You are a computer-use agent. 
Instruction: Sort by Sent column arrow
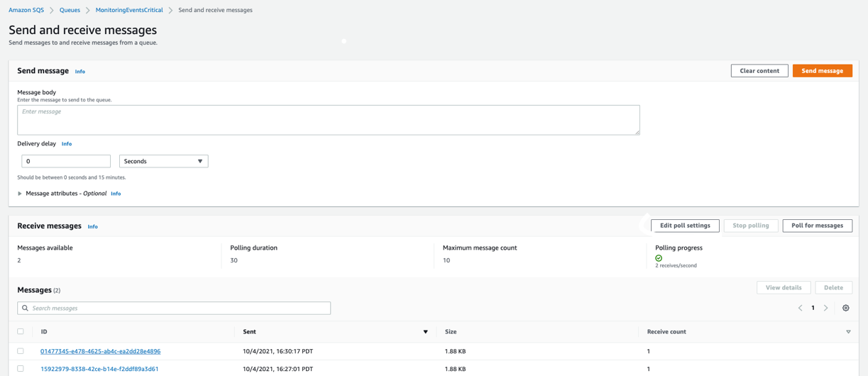click(426, 332)
